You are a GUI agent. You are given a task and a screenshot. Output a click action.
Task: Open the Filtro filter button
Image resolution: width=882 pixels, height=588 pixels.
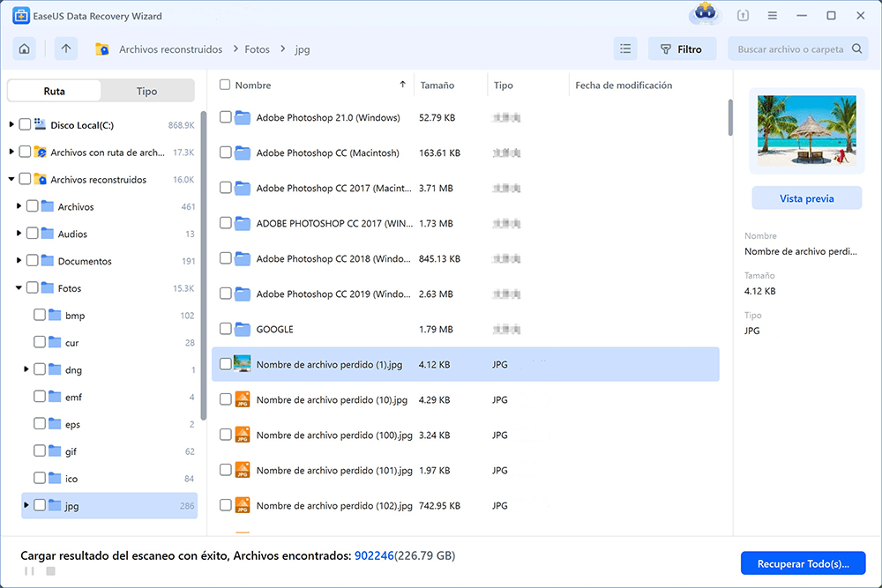coord(682,48)
